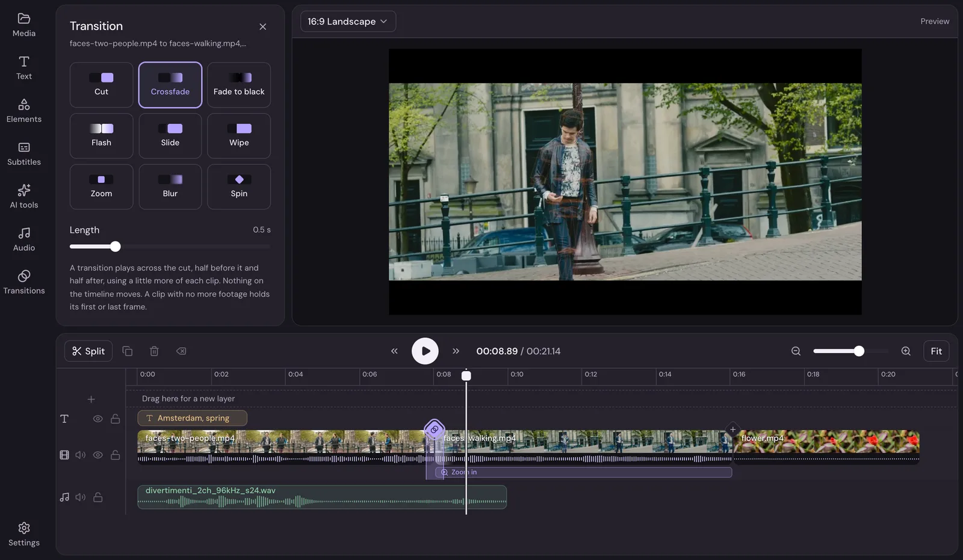Open the Audio panel

tap(24, 239)
